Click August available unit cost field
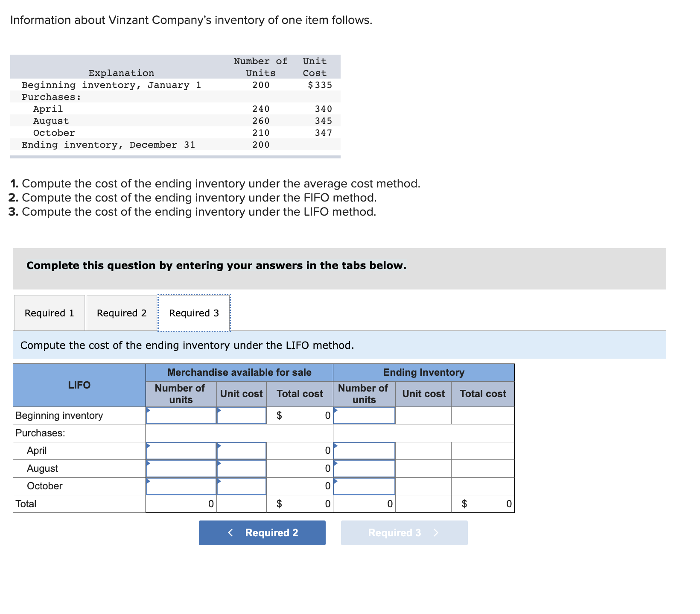 pos(242,468)
